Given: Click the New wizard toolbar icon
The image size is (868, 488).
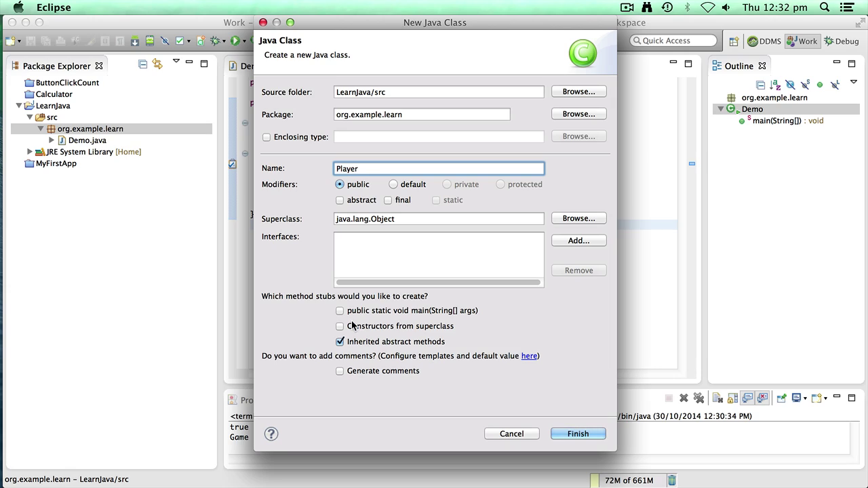Looking at the screenshot, I should 10,41.
